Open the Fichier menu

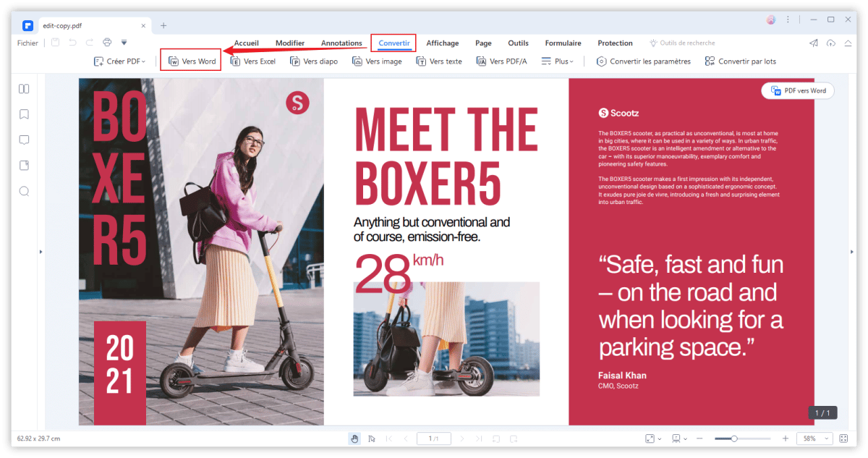coord(27,43)
